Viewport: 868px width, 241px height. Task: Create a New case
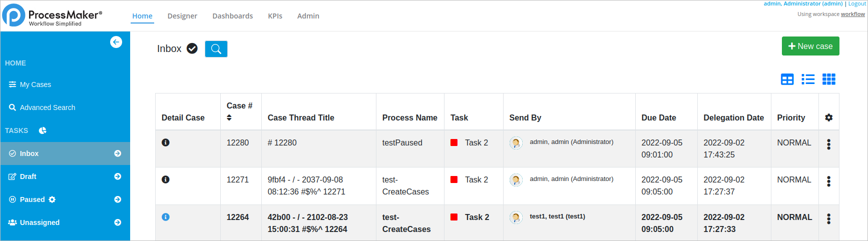tap(810, 46)
